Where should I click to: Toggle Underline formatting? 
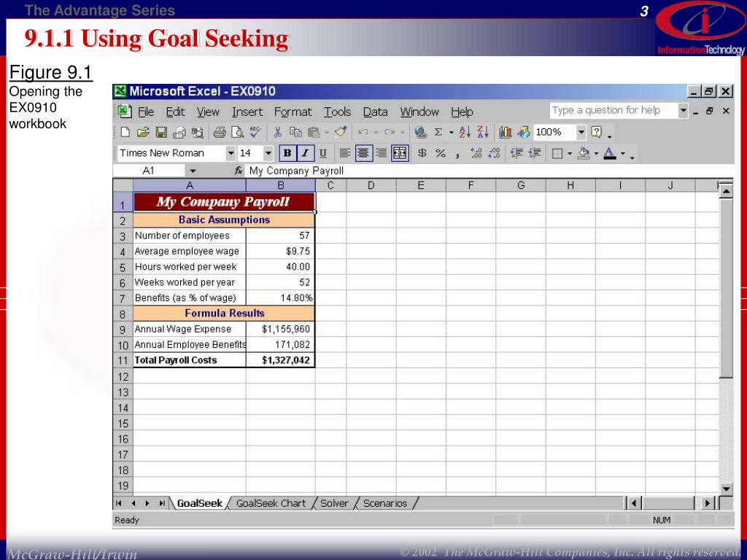(x=322, y=153)
